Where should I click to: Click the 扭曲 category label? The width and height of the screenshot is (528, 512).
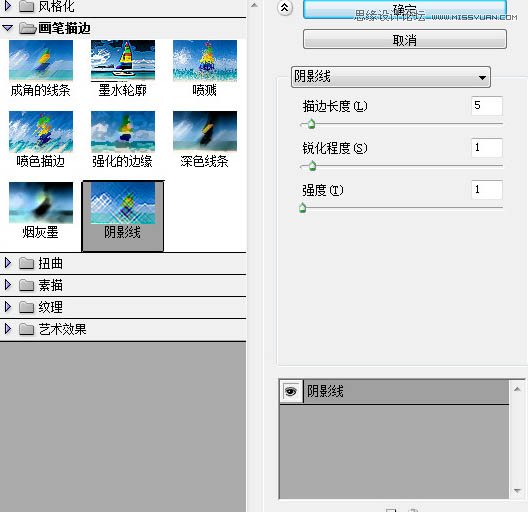point(51,263)
